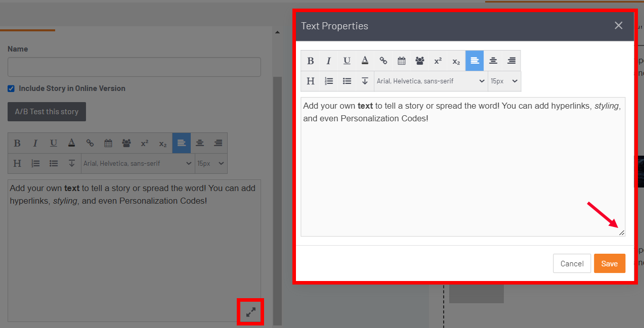Open personalization codes people icon in dialog

coord(420,61)
